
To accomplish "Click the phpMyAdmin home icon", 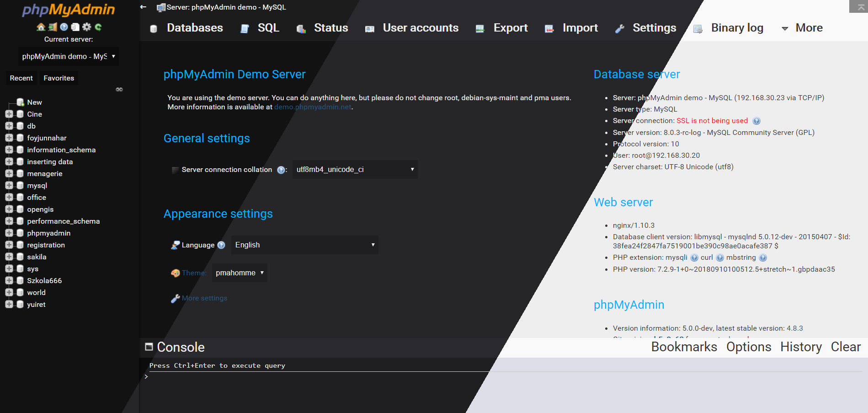I will tap(40, 27).
